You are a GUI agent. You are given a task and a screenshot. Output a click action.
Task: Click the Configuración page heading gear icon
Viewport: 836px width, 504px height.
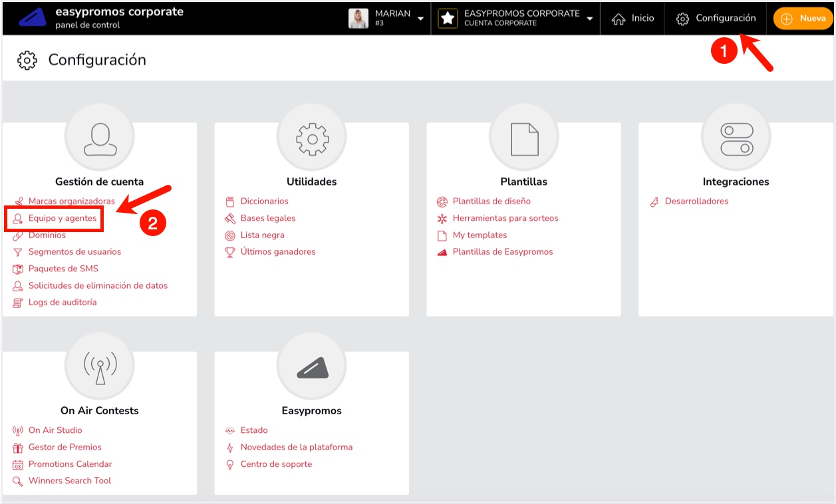27,60
